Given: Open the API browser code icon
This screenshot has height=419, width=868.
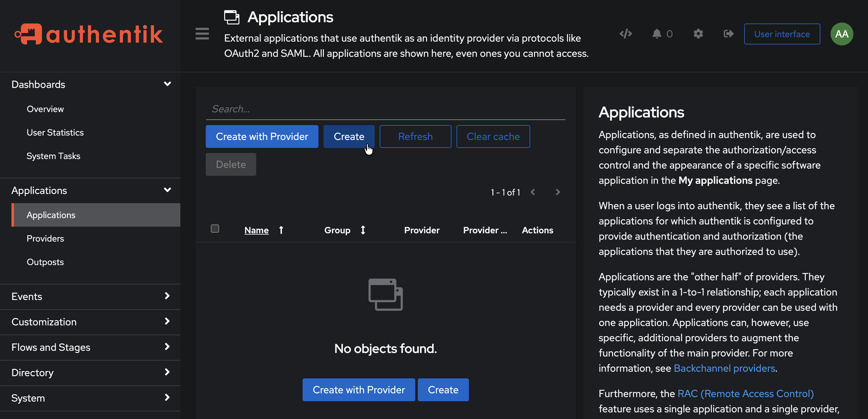Looking at the screenshot, I should coord(625,34).
